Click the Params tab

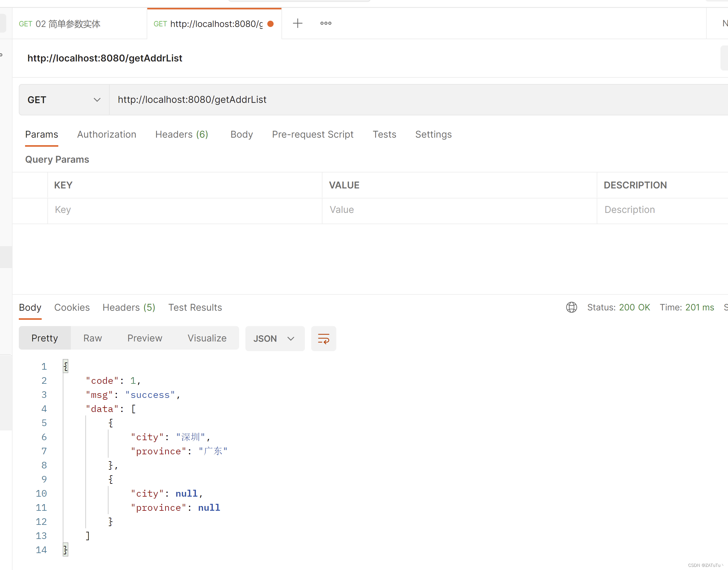click(x=41, y=134)
